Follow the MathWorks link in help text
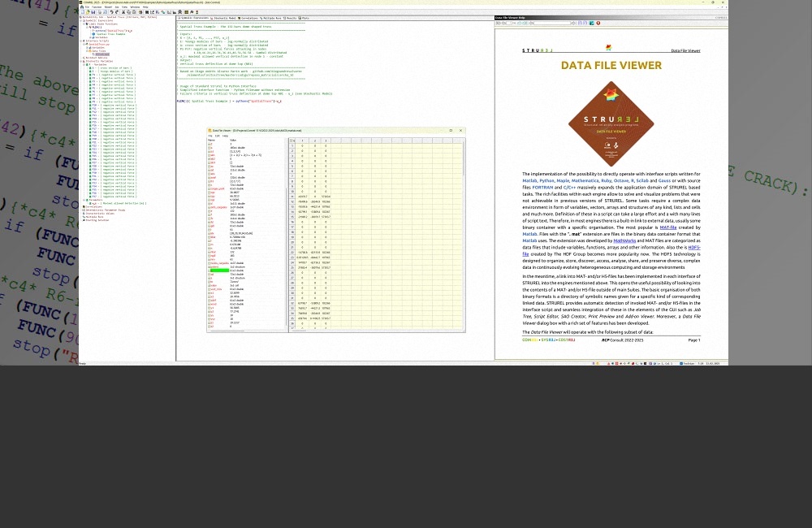 tap(624, 240)
